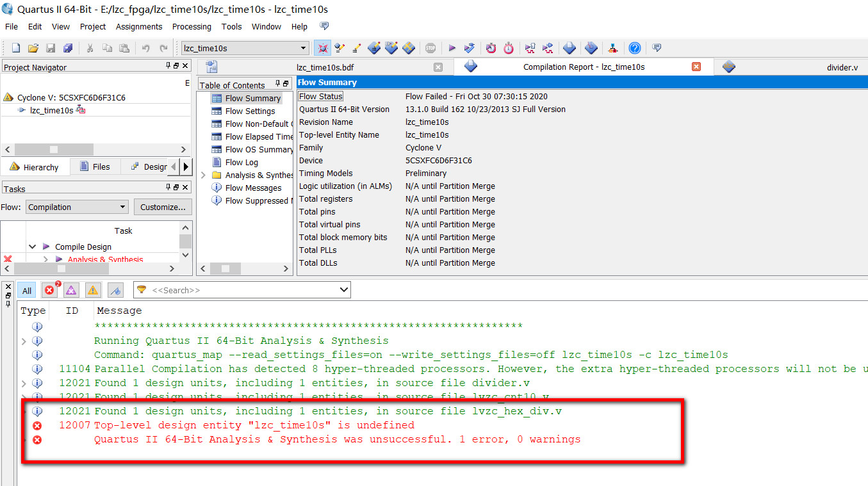Screen dimensions: 868x486
Task: Open the Processing menu
Action: tap(192, 26)
